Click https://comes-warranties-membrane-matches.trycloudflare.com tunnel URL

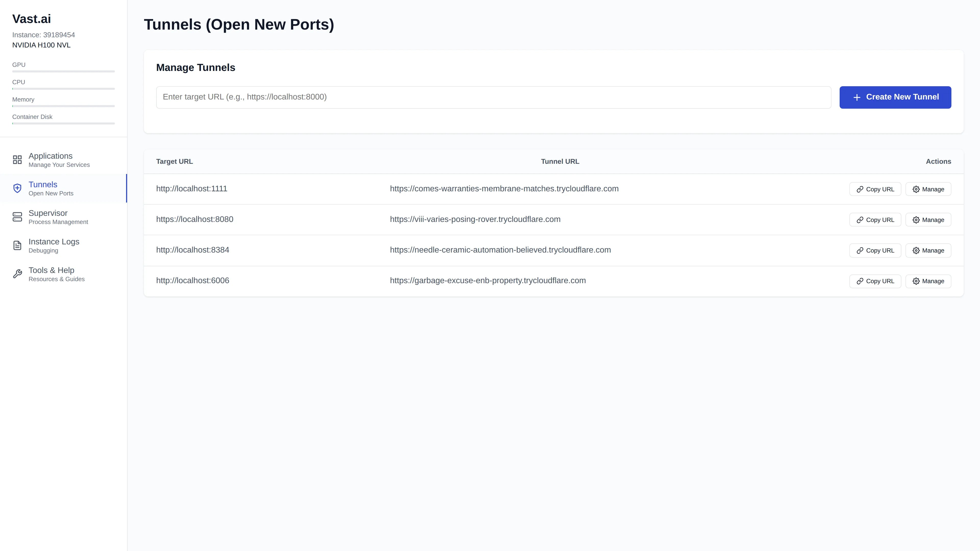(504, 189)
